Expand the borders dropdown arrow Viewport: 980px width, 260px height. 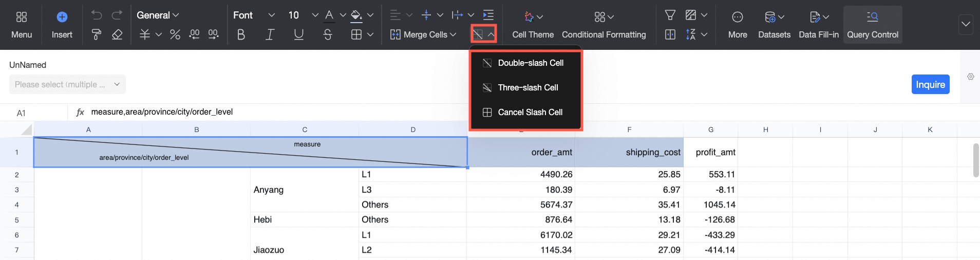click(x=370, y=34)
